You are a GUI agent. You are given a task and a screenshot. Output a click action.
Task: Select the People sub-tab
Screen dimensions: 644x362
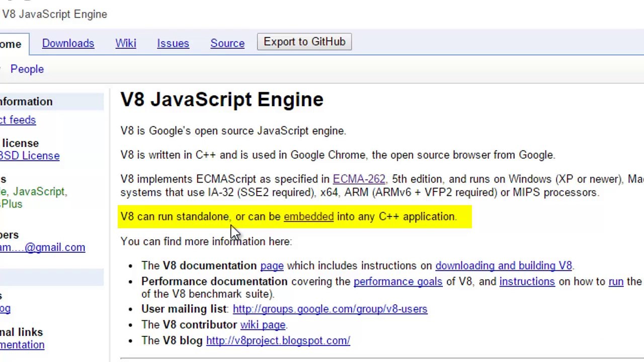(x=27, y=69)
